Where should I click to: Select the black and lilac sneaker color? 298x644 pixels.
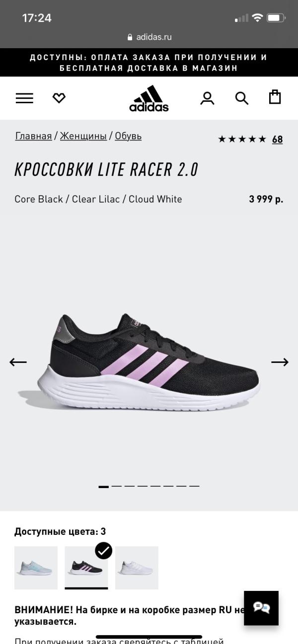(86, 568)
